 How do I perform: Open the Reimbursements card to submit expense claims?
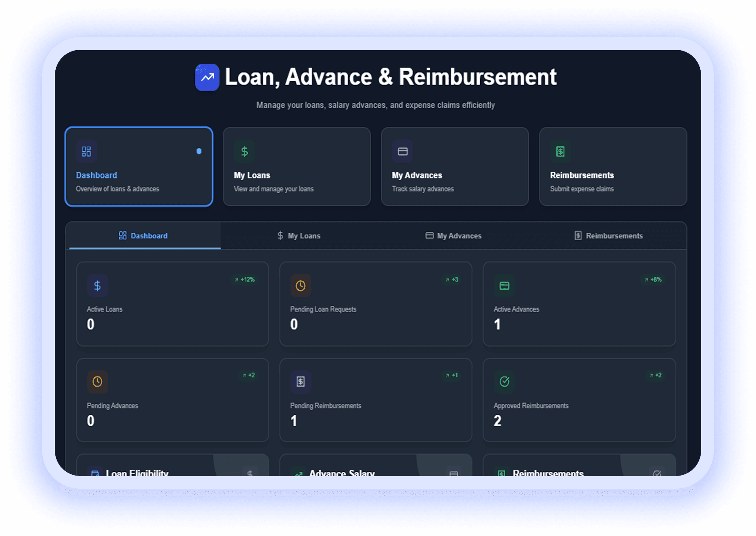pos(613,167)
